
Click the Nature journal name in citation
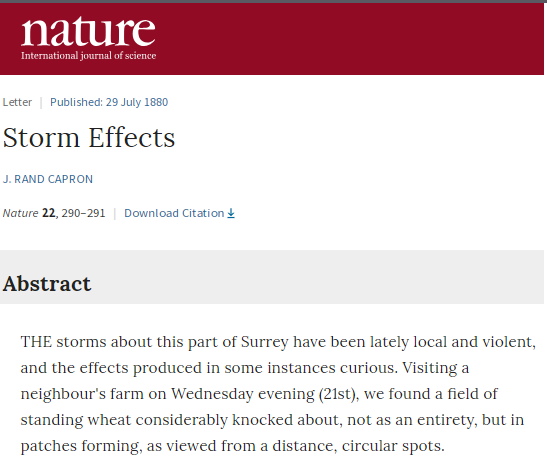[20, 213]
